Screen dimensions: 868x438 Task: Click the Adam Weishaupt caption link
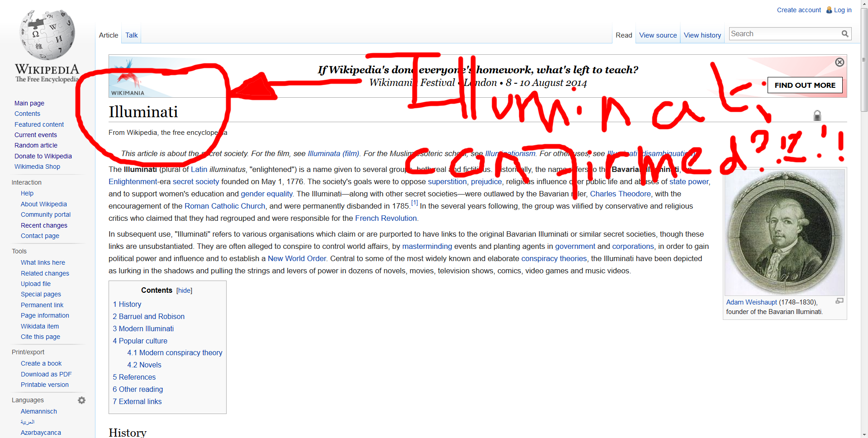(751, 302)
